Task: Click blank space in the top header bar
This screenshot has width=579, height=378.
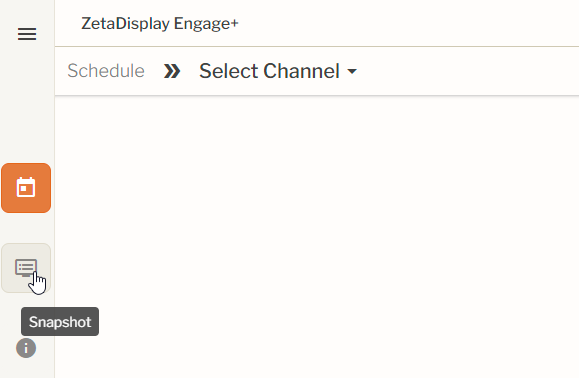Action: click(406, 24)
